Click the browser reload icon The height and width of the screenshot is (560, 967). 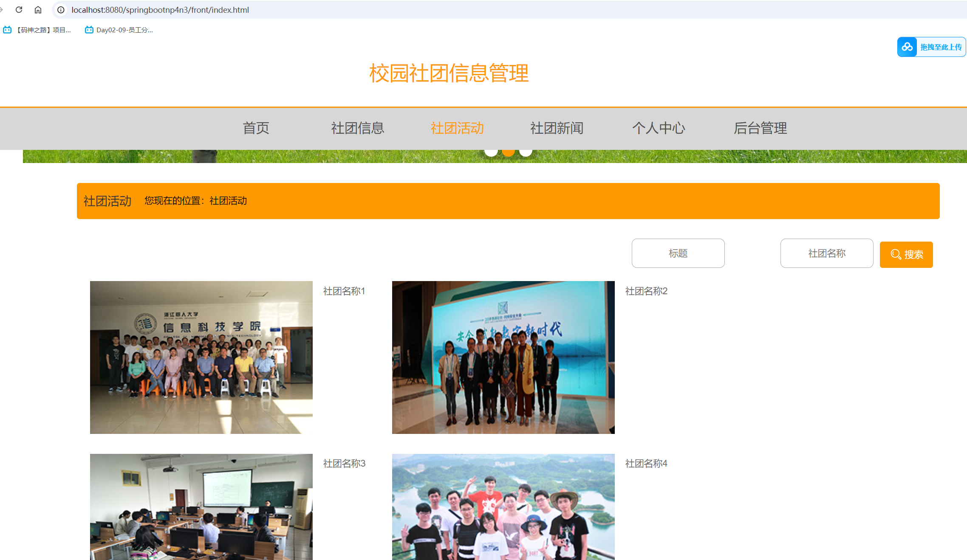(x=18, y=9)
